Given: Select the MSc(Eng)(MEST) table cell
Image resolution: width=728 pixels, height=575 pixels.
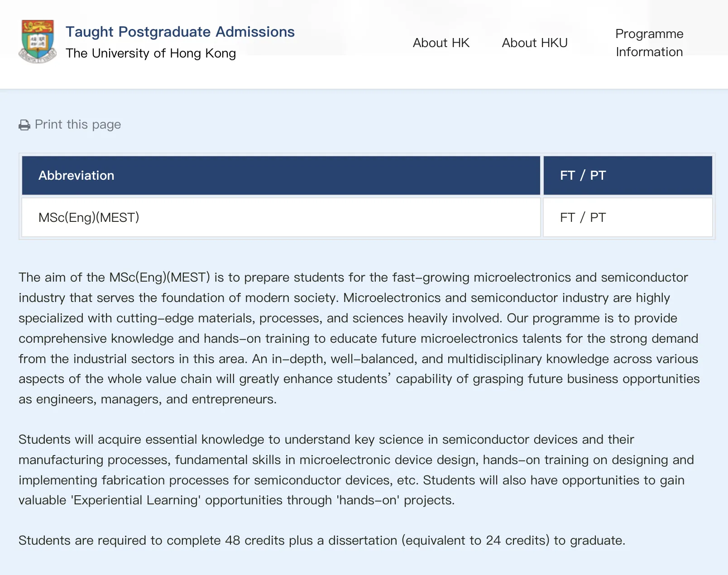Looking at the screenshot, I should (89, 218).
